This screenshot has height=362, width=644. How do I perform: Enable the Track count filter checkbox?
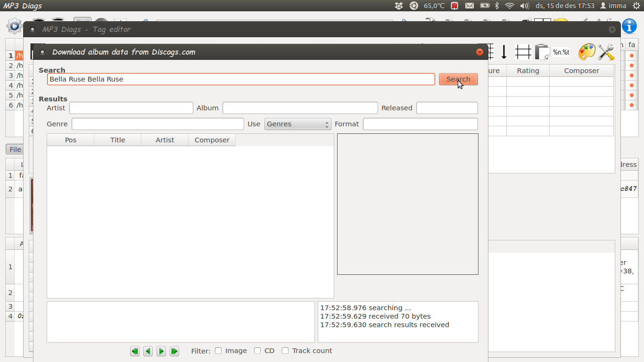click(285, 351)
